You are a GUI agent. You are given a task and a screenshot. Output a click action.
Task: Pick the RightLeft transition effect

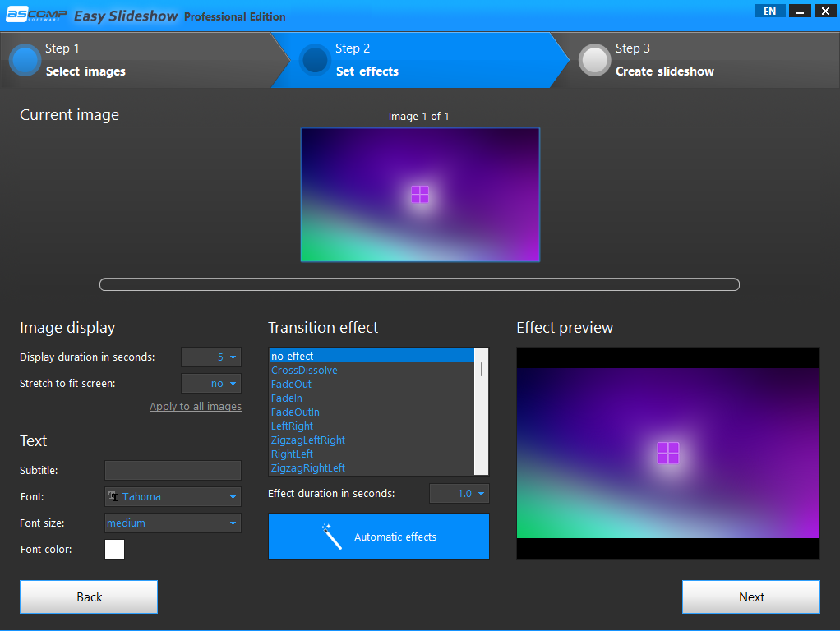pos(372,454)
